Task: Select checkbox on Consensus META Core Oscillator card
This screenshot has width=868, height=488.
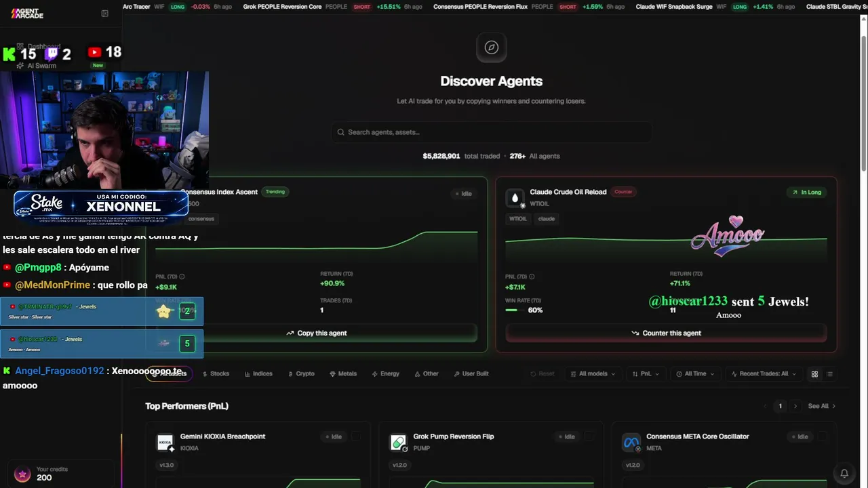Action: [822, 437]
